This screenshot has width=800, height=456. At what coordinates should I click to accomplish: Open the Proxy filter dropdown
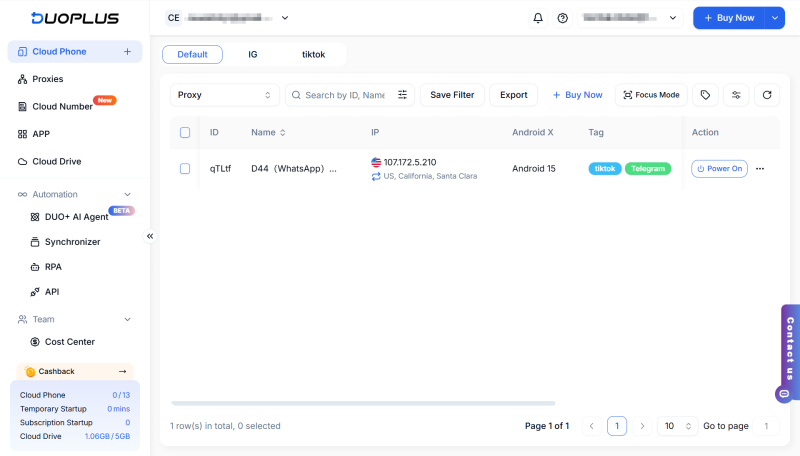tap(224, 95)
